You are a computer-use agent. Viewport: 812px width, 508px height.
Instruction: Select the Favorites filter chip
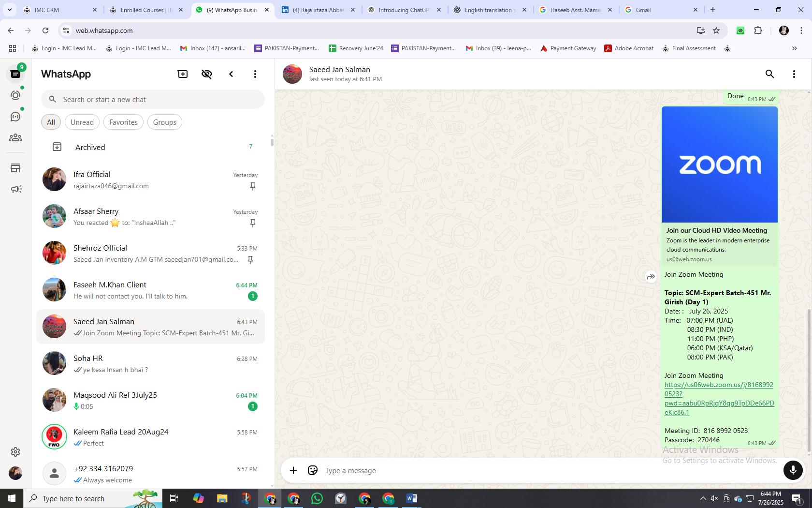pyautogui.click(x=123, y=122)
